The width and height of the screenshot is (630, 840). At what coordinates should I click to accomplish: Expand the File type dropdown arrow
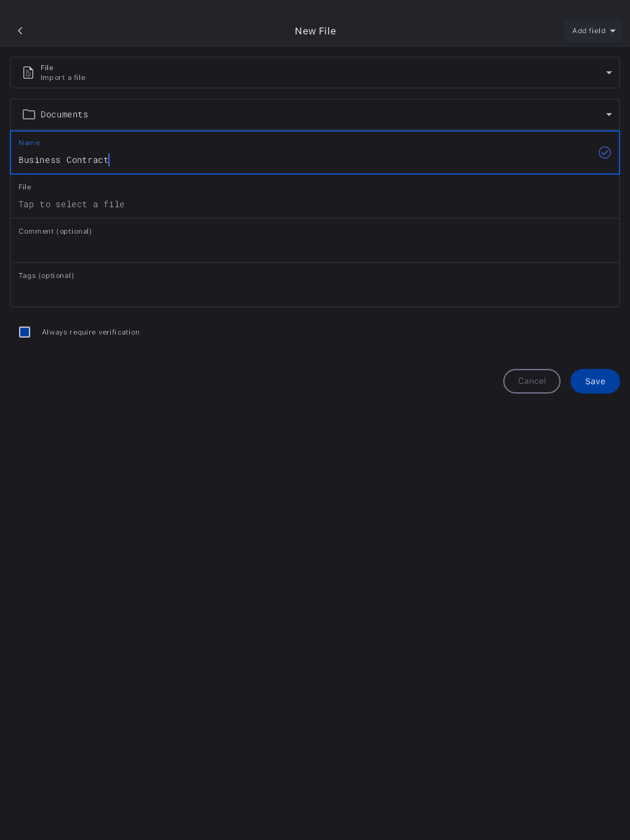(x=609, y=73)
